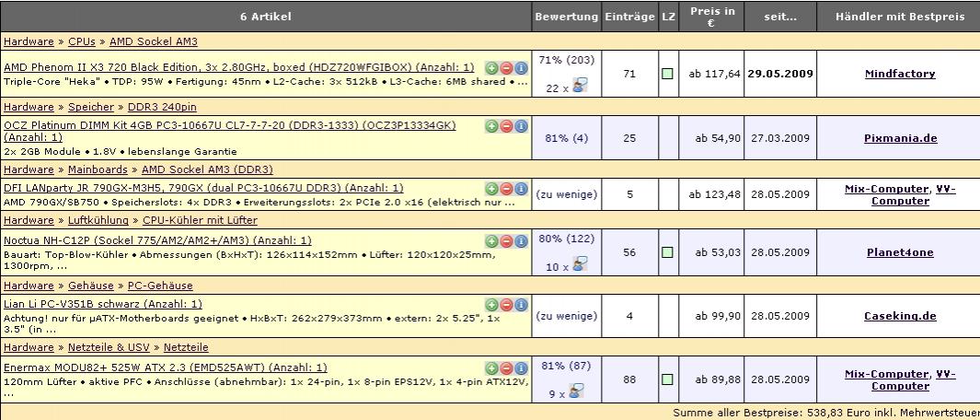The height and width of the screenshot is (420, 980).
Task: Open the Gehäuse breadcrumb category
Action: click(x=91, y=286)
